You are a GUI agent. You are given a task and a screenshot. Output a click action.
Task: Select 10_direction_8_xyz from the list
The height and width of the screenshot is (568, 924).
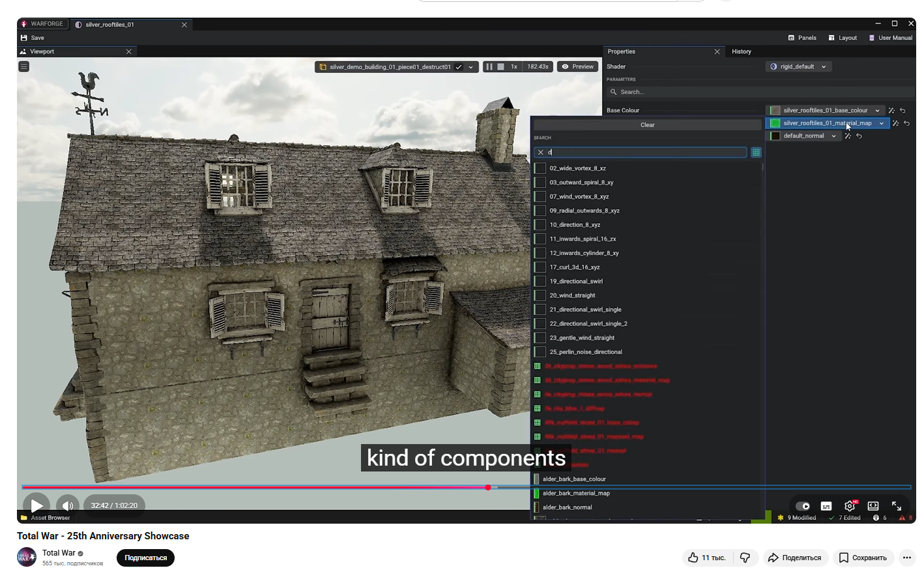click(x=575, y=225)
